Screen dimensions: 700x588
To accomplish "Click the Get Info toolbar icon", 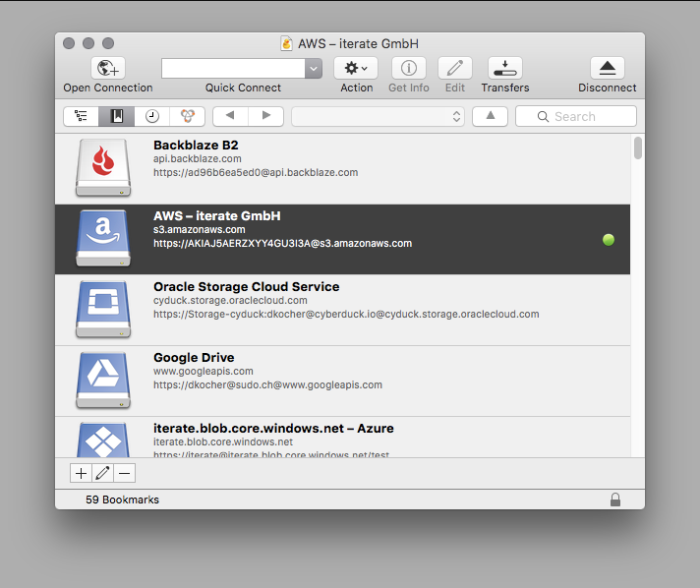I will click(x=408, y=68).
